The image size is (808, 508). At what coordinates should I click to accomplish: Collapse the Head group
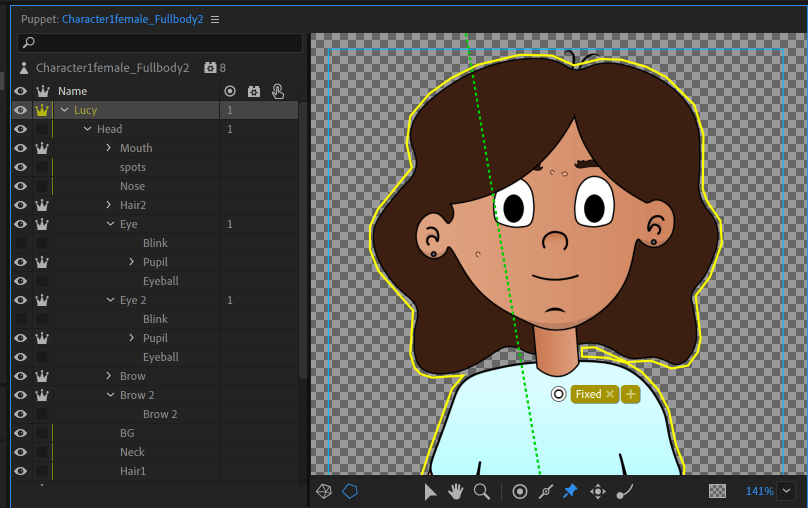[87, 129]
